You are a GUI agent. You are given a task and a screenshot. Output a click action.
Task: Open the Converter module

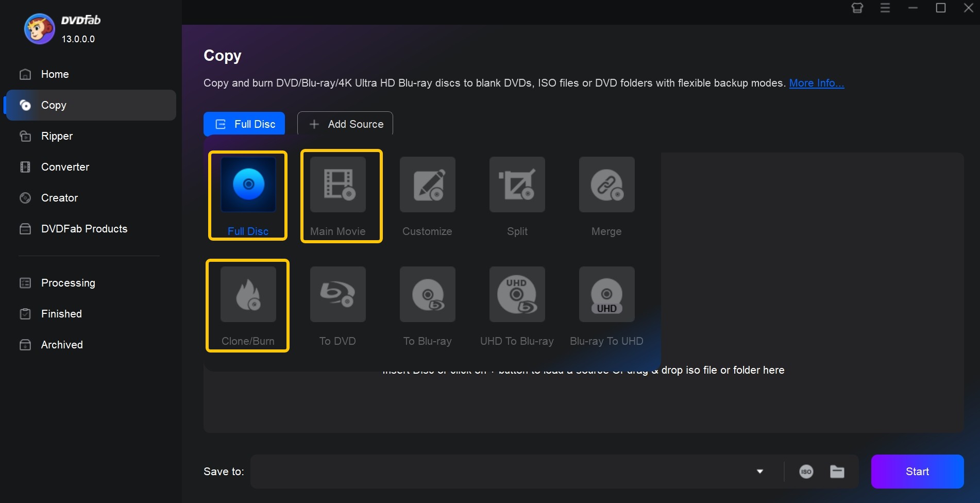pos(91,167)
